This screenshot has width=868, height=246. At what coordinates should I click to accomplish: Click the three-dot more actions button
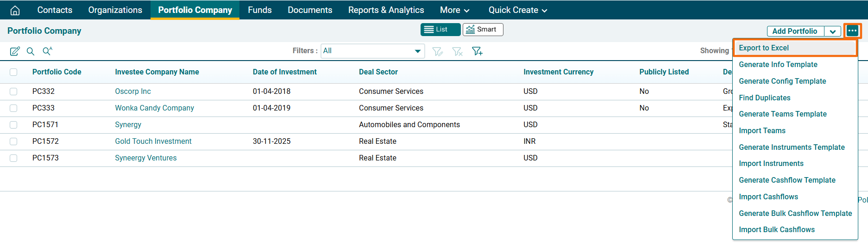click(852, 31)
